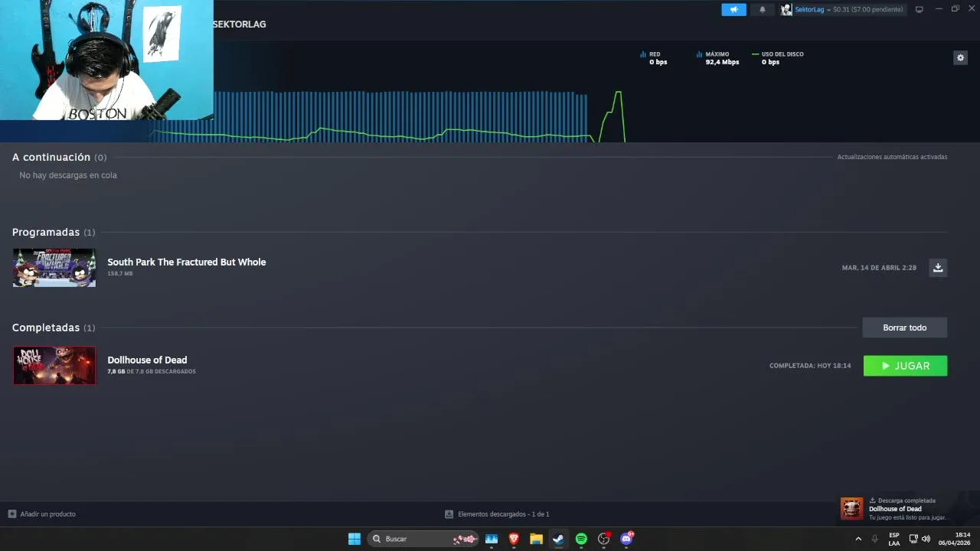
Task: Click the RED network speed legend
Action: click(654, 57)
